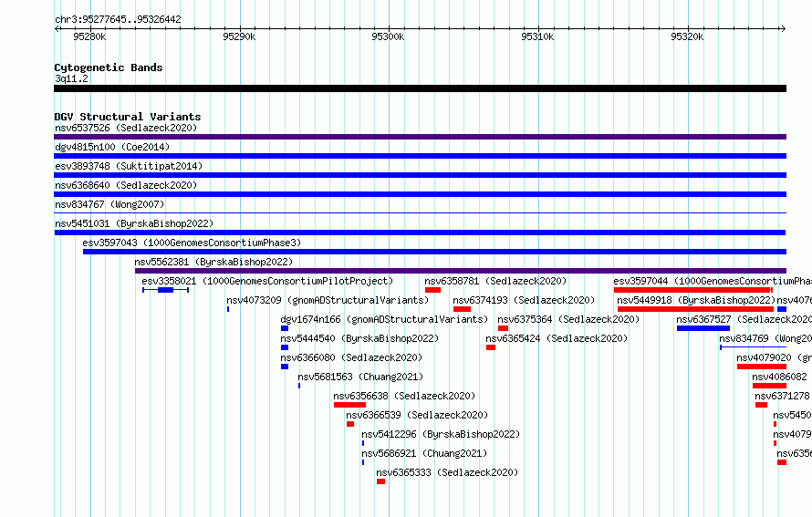Click the 95290k ruler tick label

pyautogui.click(x=239, y=36)
